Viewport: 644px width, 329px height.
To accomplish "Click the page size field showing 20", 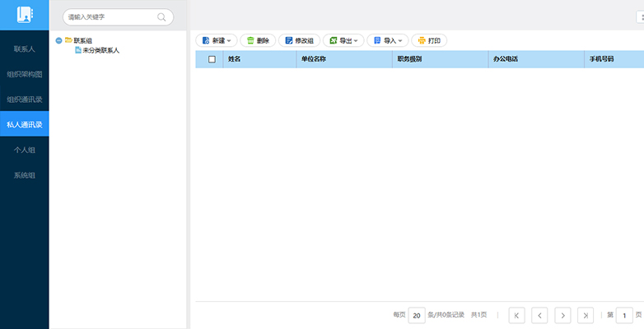I will 417,315.
